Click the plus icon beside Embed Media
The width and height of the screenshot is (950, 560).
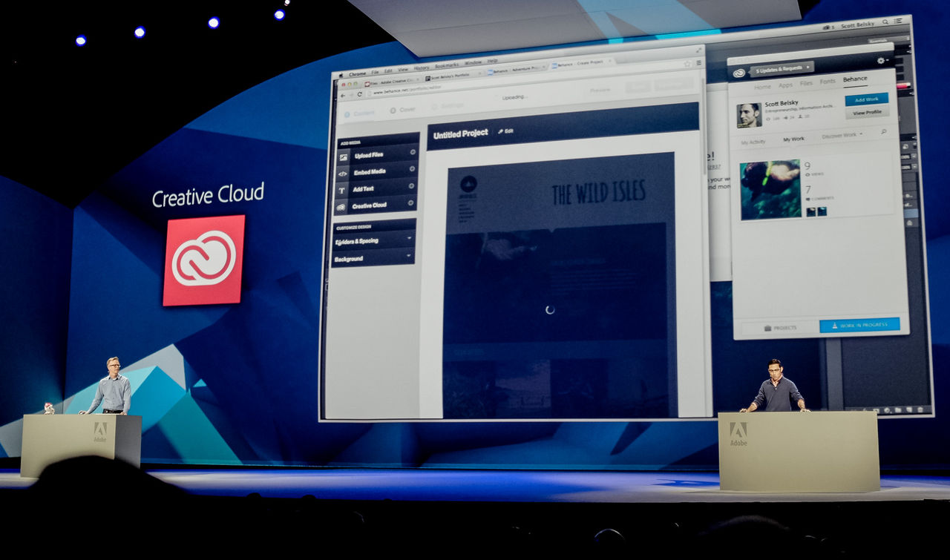412,169
